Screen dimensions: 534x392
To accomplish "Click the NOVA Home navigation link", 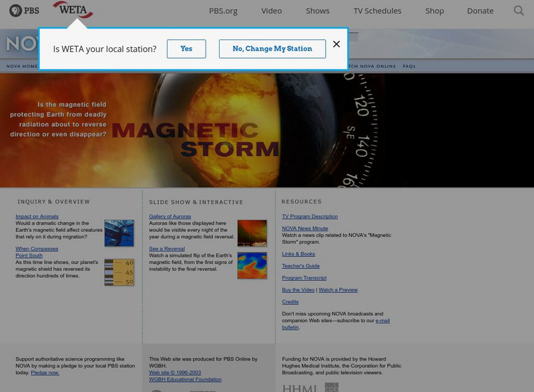I will pos(22,67).
